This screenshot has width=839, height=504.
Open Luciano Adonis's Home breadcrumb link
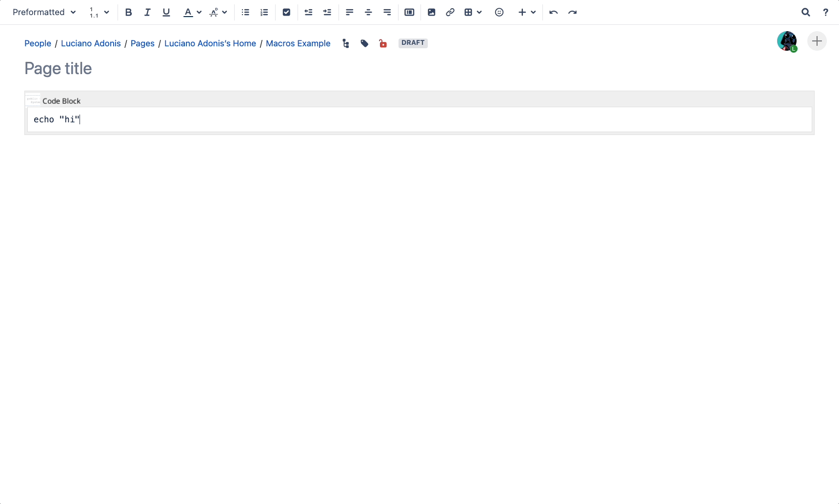click(x=210, y=43)
